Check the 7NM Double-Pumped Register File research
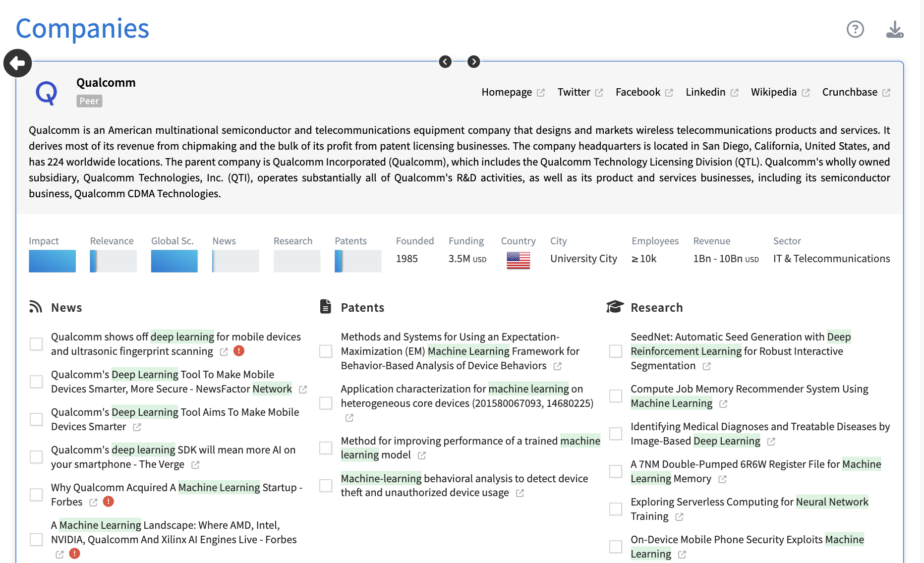 616,471
